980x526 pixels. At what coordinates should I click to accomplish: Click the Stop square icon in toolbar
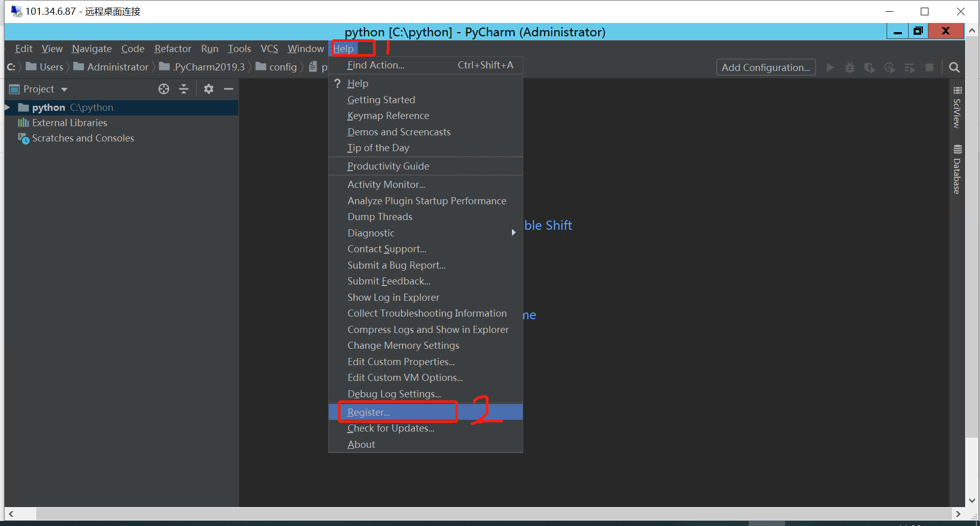[x=929, y=67]
